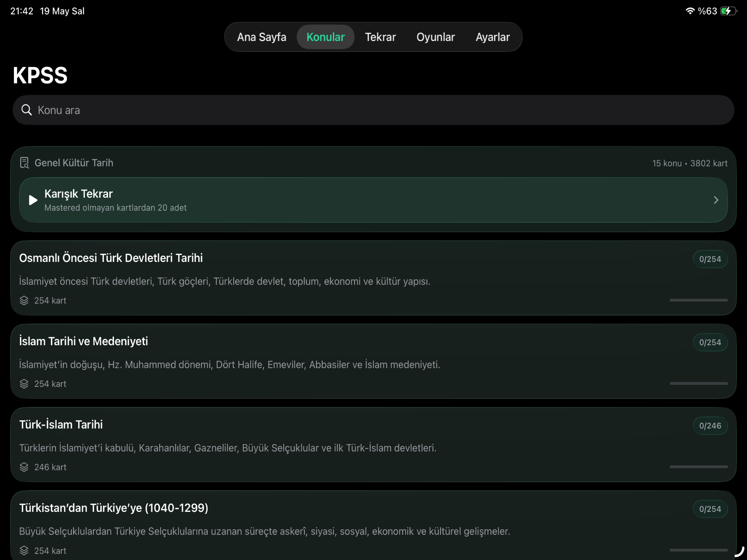Click the Konu ara search field
This screenshot has height=560, width=747.
(x=373, y=110)
